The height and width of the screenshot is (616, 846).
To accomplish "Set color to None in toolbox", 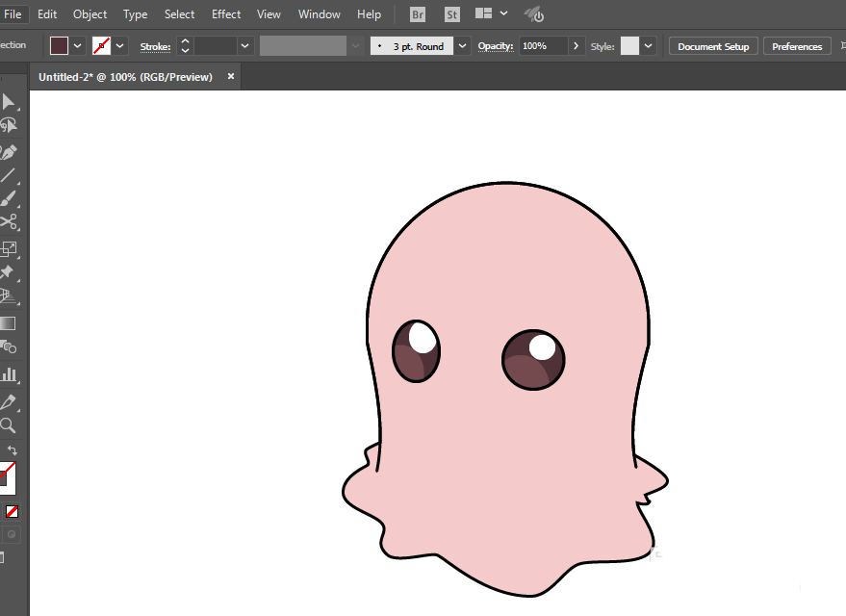I will (13, 511).
